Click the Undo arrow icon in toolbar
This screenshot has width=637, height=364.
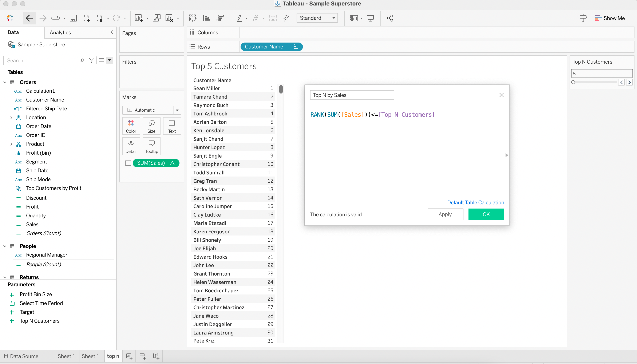tap(29, 18)
